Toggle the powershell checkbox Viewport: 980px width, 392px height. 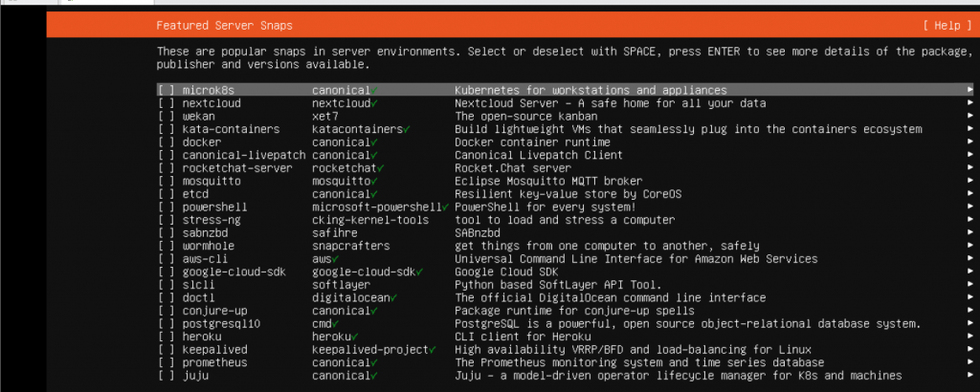(x=167, y=207)
